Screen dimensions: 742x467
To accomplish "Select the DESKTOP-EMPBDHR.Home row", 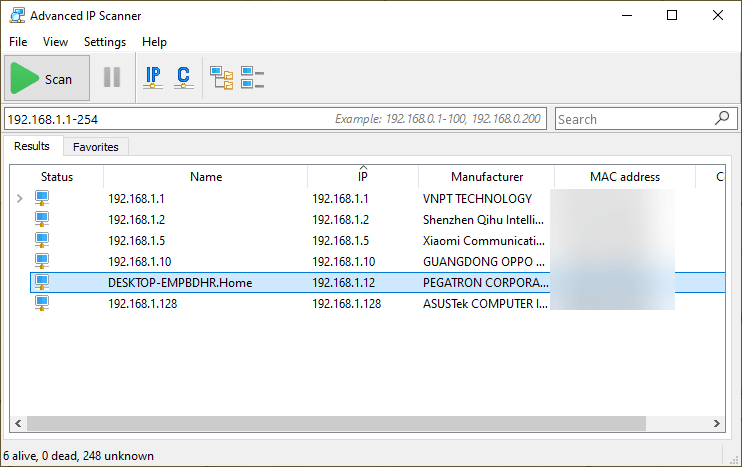I will (x=180, y=282).
